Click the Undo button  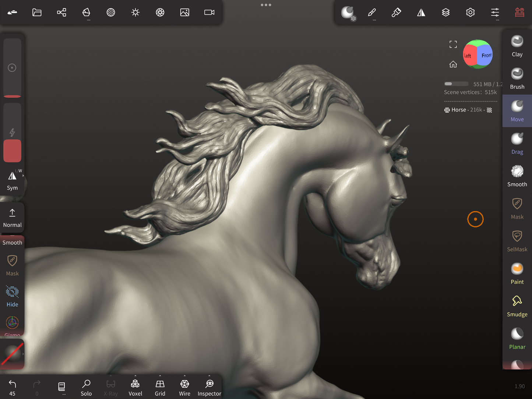pyautogui.click(x=12, y=387)
